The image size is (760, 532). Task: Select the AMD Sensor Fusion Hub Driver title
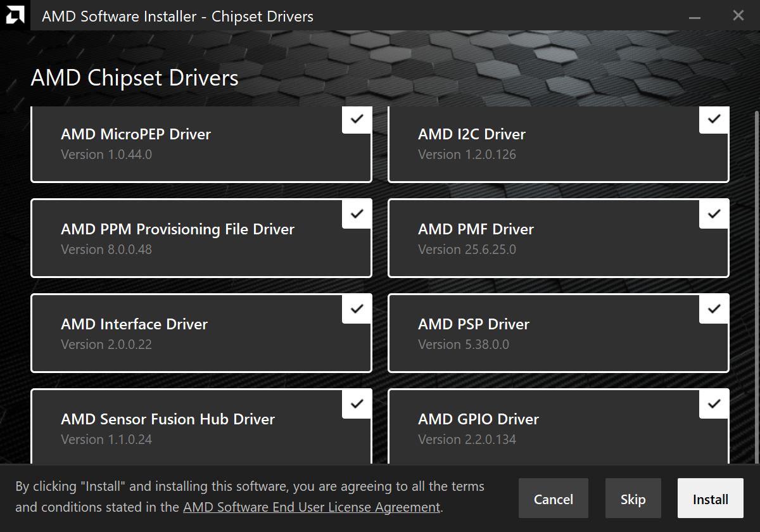click(x=168, y=419)
